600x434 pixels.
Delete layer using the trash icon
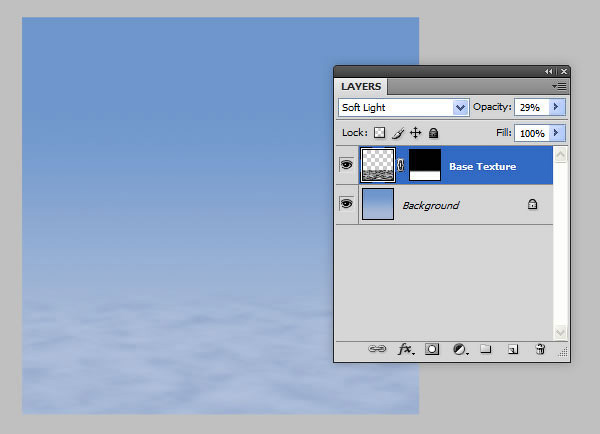tap(540, 349)
